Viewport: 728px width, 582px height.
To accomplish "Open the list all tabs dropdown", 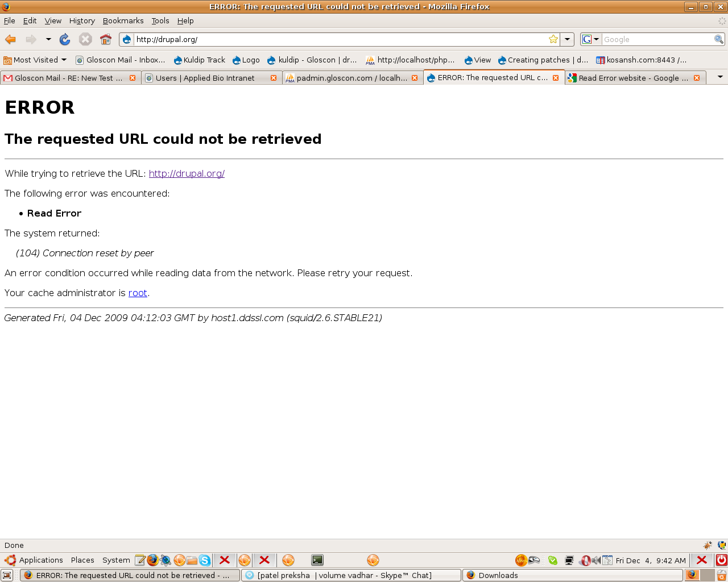I will (720, 77).
